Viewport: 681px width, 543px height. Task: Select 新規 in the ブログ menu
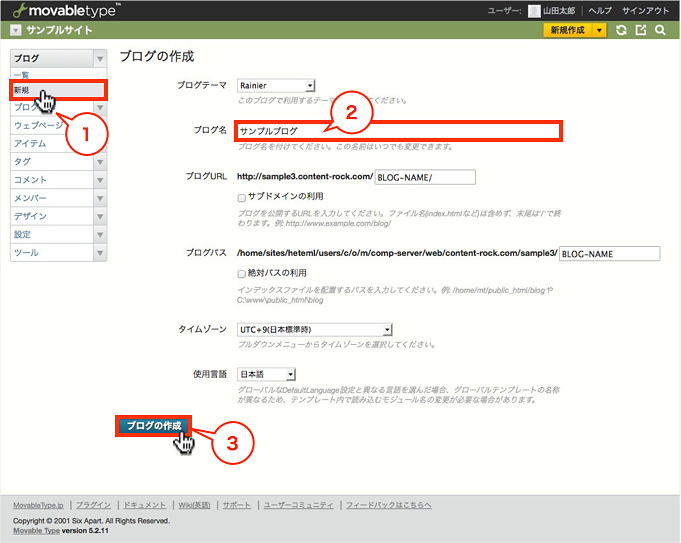[x=58, y=90]
